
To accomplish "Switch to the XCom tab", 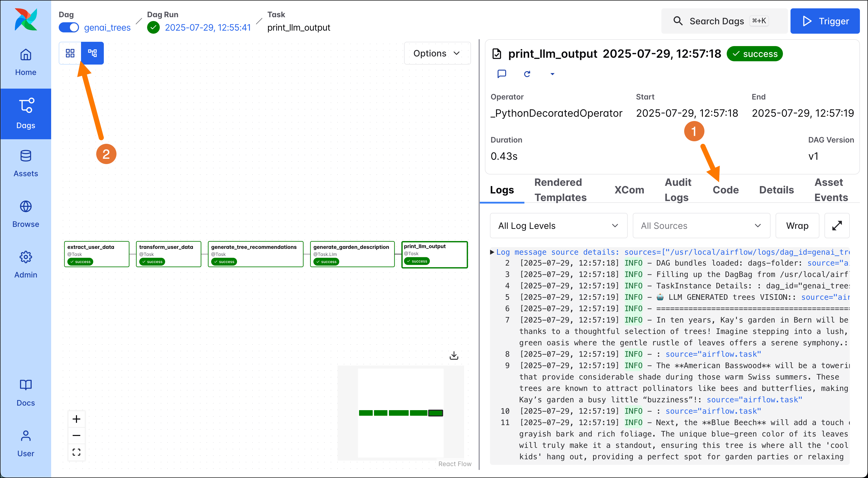I will pos(629,190).
